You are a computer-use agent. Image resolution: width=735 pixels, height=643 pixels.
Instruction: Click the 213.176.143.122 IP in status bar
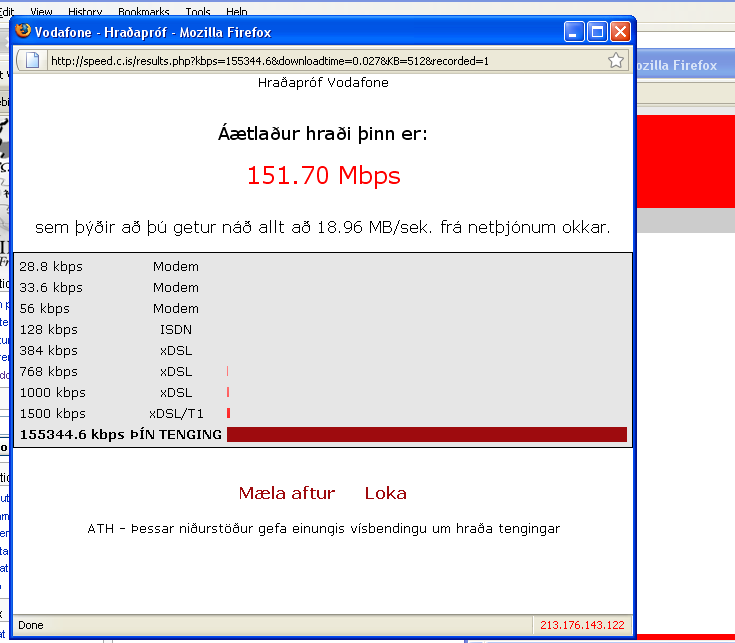581,625
